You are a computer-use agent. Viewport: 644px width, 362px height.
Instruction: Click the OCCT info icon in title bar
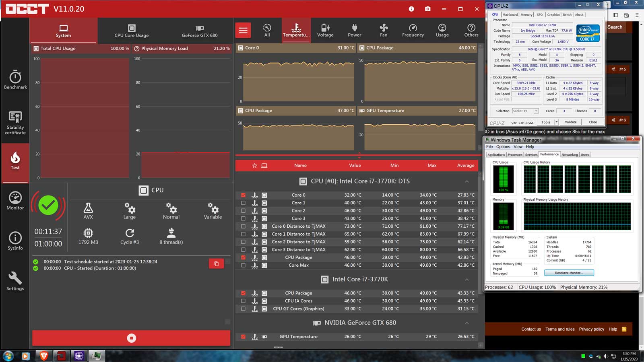click(411, 9)
